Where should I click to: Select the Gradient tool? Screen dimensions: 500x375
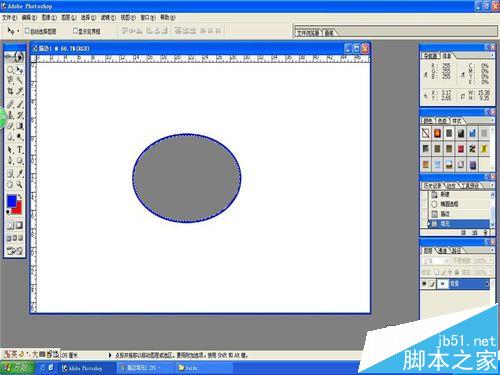[x=20, y=126]
